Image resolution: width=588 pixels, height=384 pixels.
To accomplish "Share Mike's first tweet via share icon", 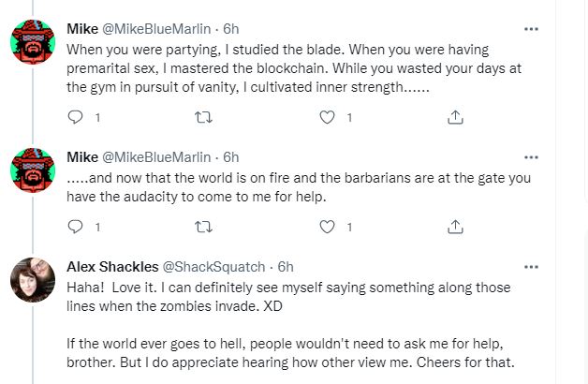I will [x=455, y=117].
